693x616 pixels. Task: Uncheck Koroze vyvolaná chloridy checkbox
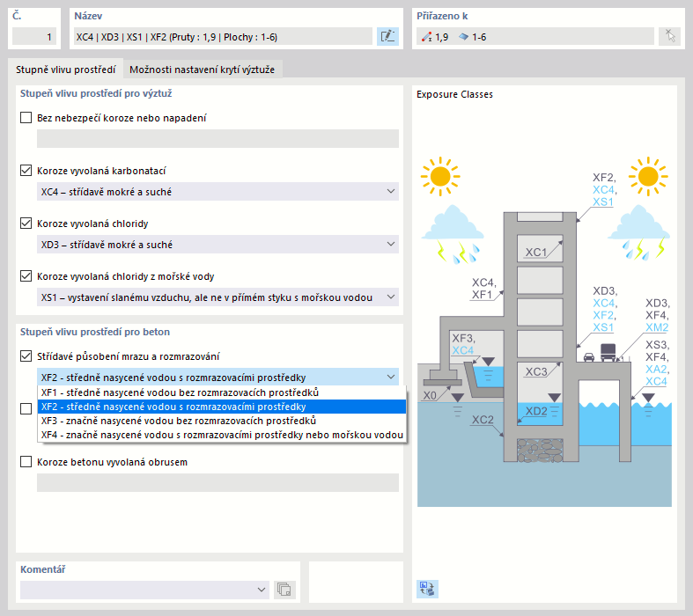26,224
